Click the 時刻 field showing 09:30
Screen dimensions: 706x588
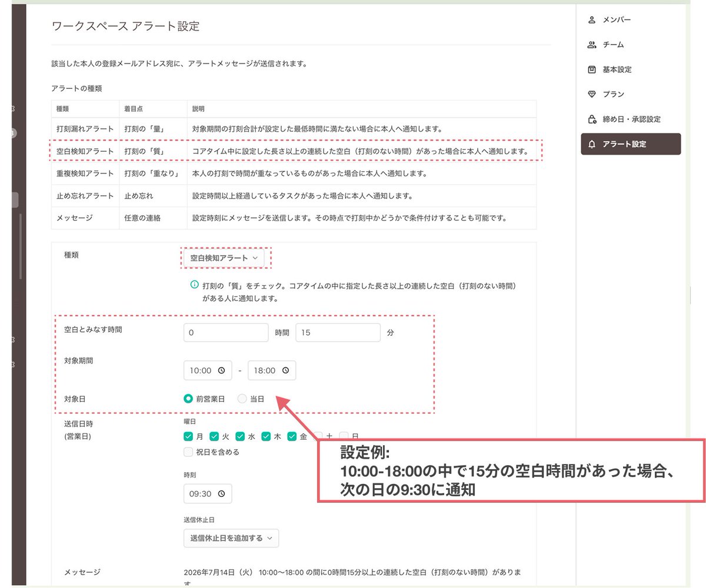click(x=208, y=495)
